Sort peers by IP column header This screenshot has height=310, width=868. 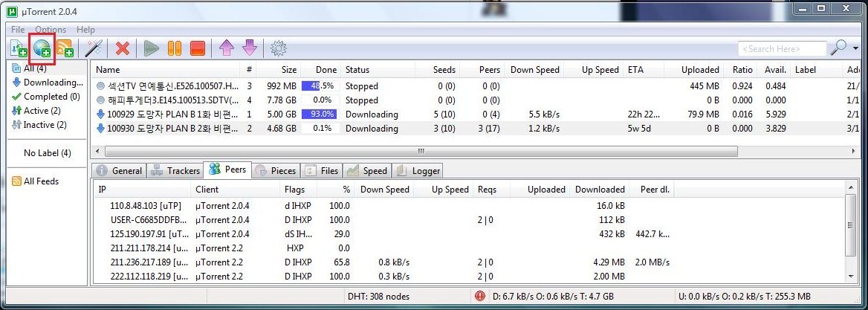(x=143, y=190)
